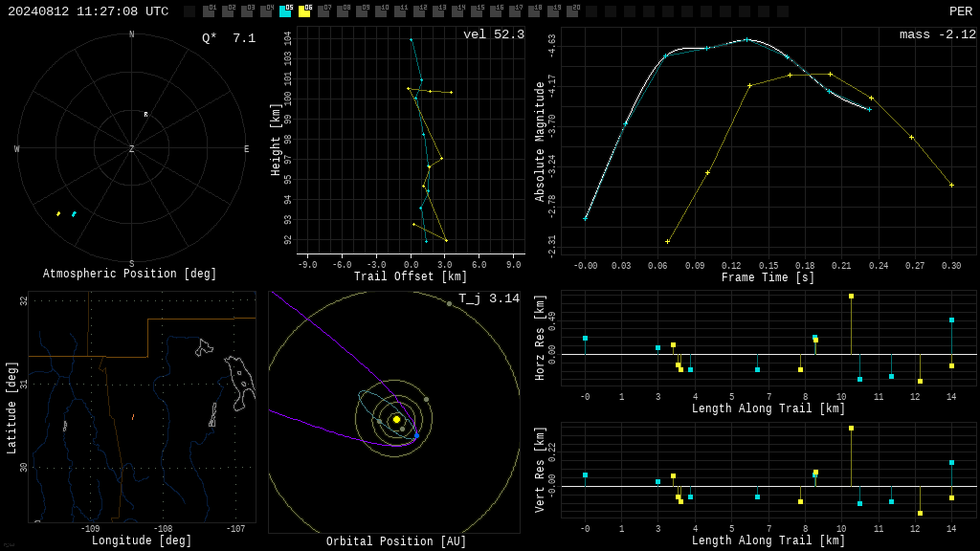Click the T_j 3.14 value

pyautogui.click(x=489, y=298)
